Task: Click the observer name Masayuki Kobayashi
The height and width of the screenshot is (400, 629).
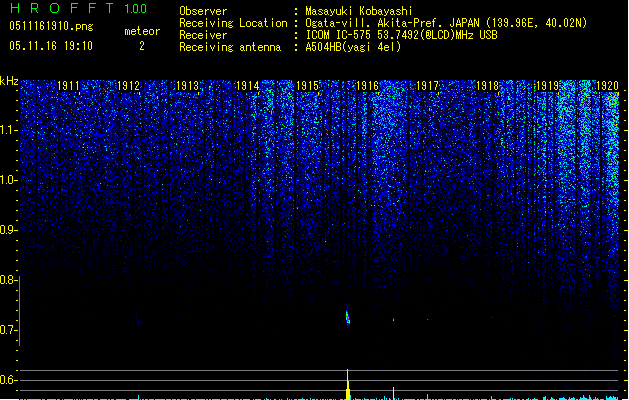Action: (x=359, y=11)
